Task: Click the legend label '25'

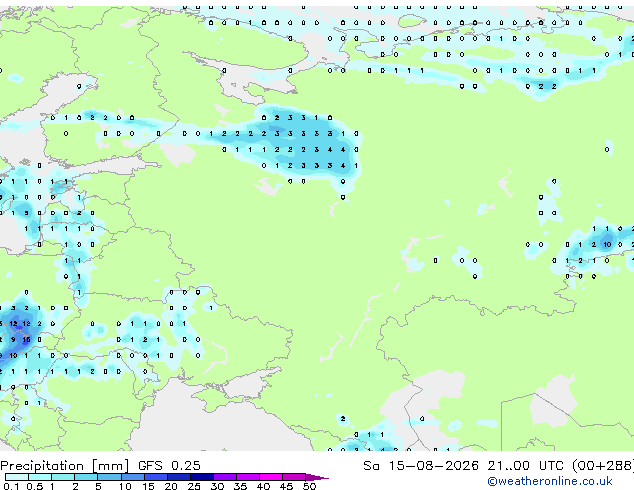Action: coord(194,486)
